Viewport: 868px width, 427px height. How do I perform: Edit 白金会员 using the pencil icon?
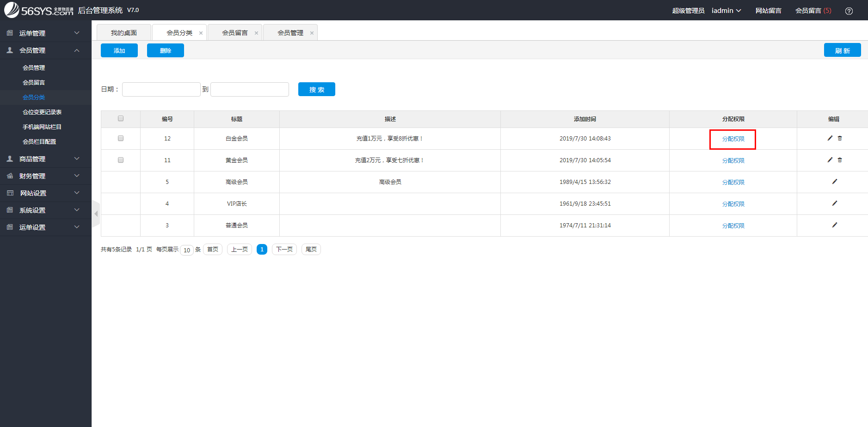coord(830,138)
